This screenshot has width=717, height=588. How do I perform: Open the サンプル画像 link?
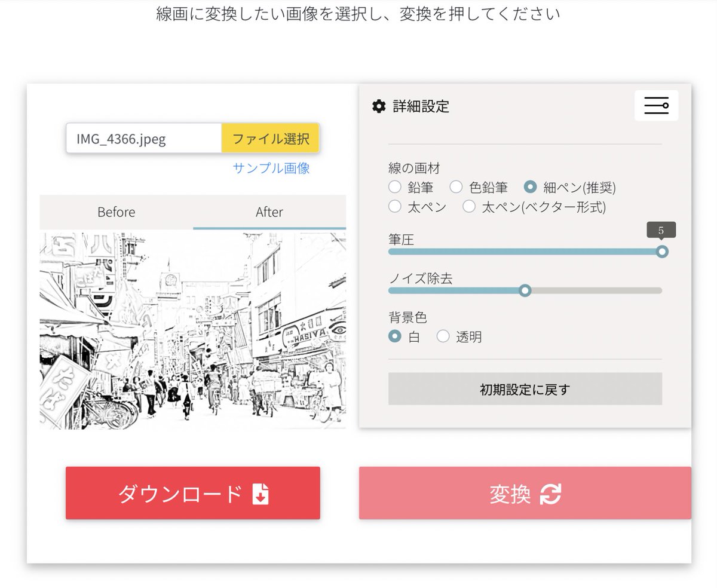coord(271,168)
